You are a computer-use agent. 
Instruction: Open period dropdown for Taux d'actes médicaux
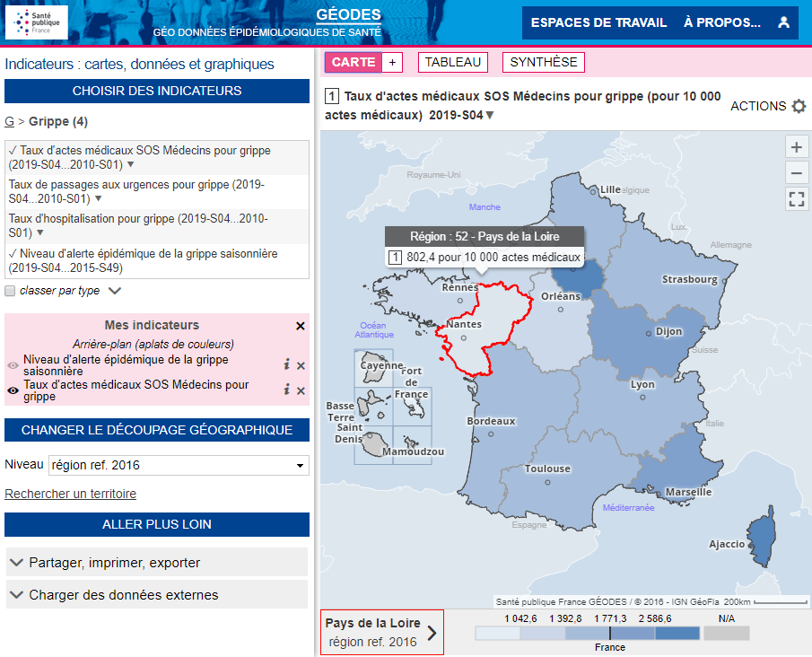click(130, 164)
